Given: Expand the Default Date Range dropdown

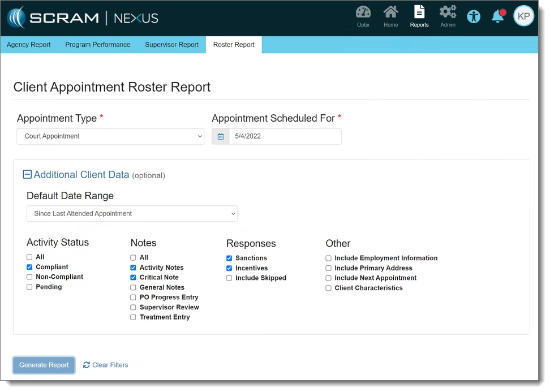Looking at the screenshot, I should point(132,214).
